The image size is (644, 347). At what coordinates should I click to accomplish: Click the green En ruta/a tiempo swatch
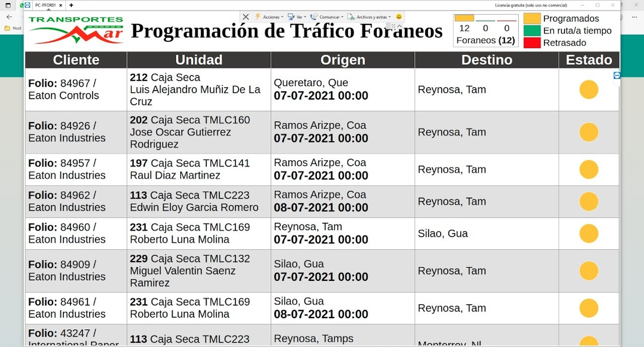coord(532,31)
